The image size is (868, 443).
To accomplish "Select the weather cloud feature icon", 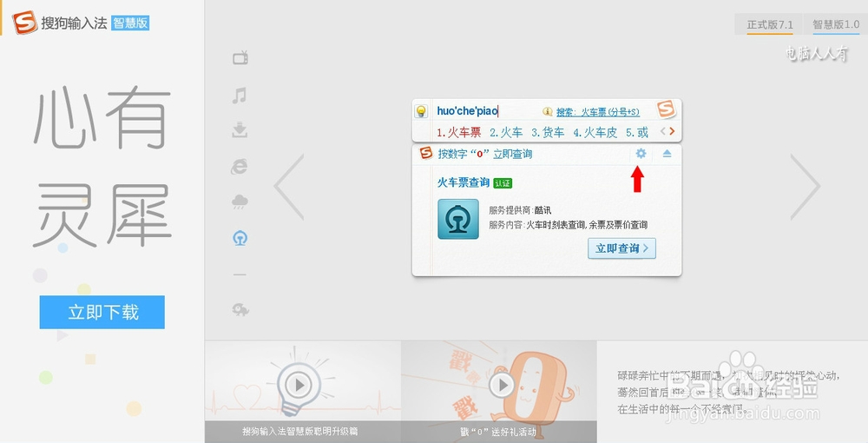I will click(x=240, y=202).
